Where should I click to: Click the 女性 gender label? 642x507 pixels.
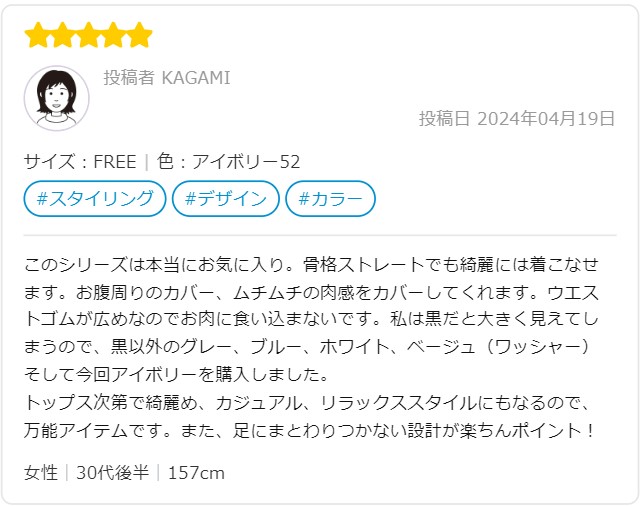[x=41, y=473]
